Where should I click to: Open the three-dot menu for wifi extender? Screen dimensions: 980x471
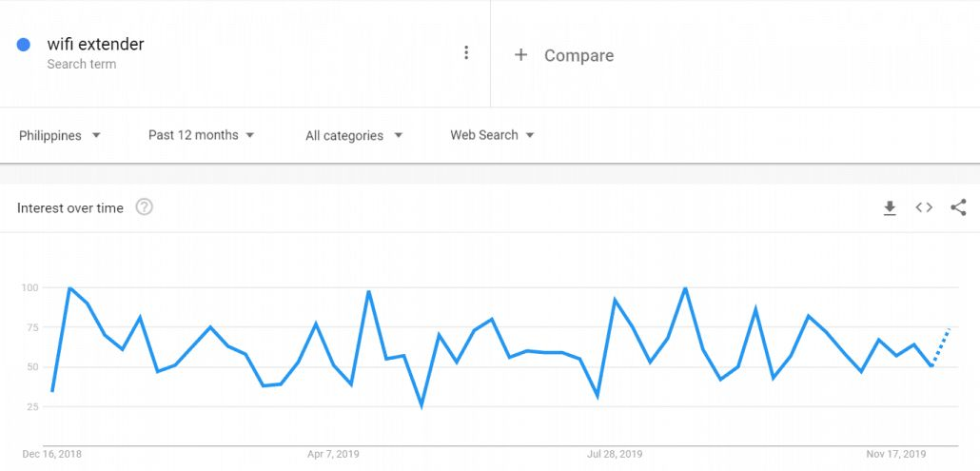(465, 53)
